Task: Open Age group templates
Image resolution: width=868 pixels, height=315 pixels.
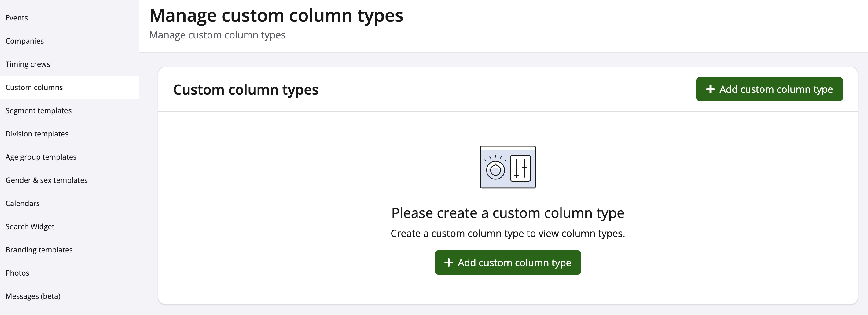Action: pos(41,157)
